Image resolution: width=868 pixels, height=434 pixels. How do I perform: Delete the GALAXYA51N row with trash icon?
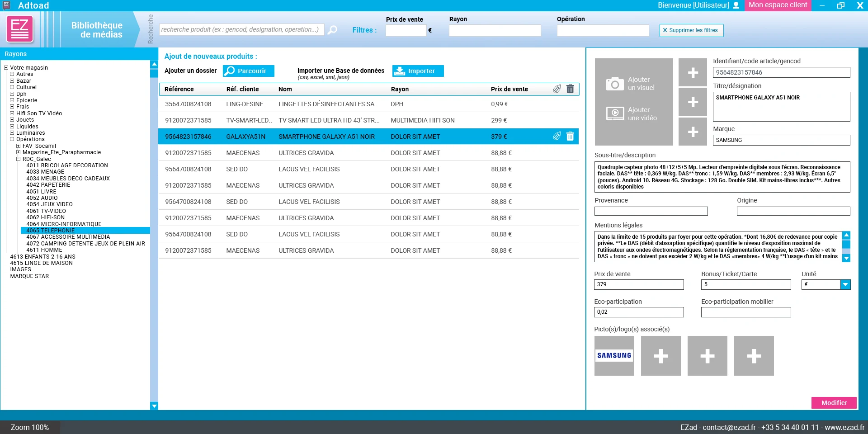pyautogui.click(x=570, y=136)
